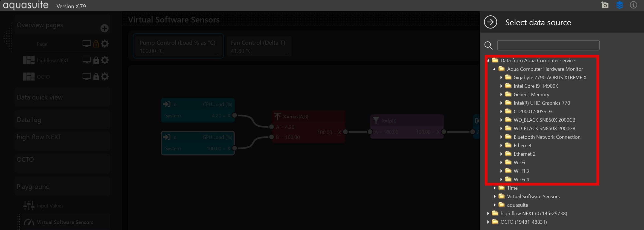Select the Wi-Fi 3 tree entry
This screenshot has height=230, width=644.
click(521, 171)
